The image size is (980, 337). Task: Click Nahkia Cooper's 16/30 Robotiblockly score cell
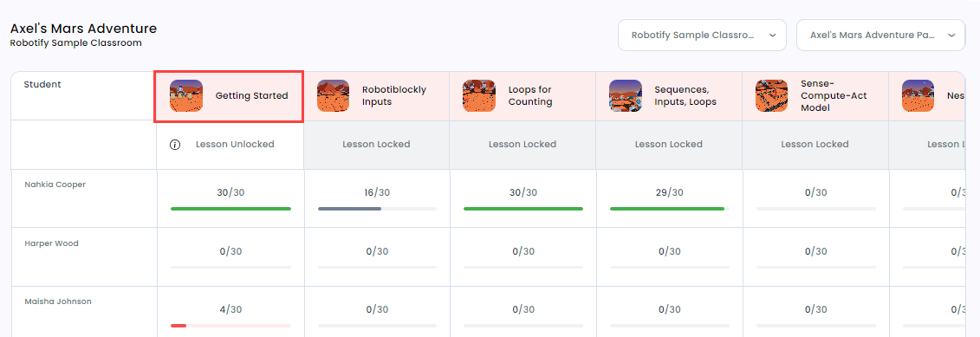point(377,199)
